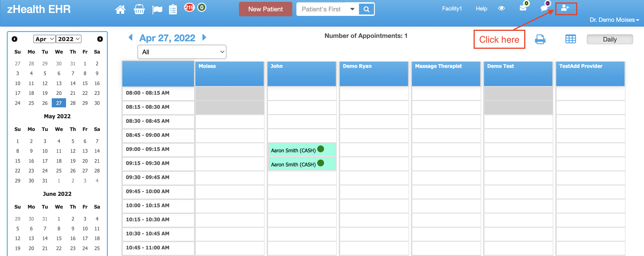Click the patient search magnifier button
This screenshot has width=644, height=256.
click(x=366, y=9)
